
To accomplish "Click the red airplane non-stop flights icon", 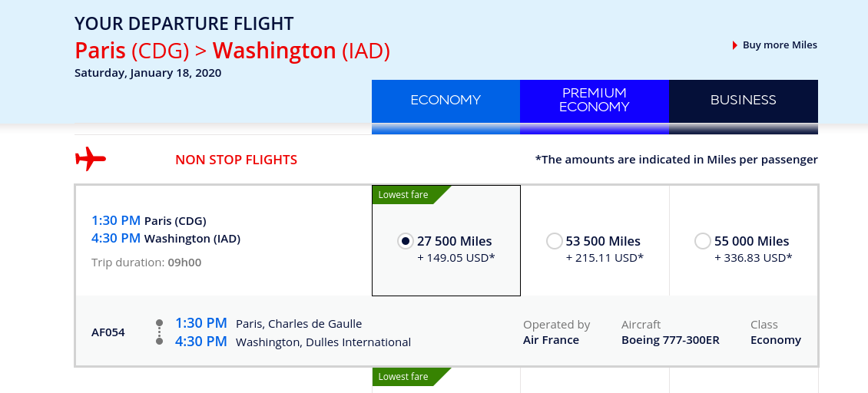I will point(90,160).
